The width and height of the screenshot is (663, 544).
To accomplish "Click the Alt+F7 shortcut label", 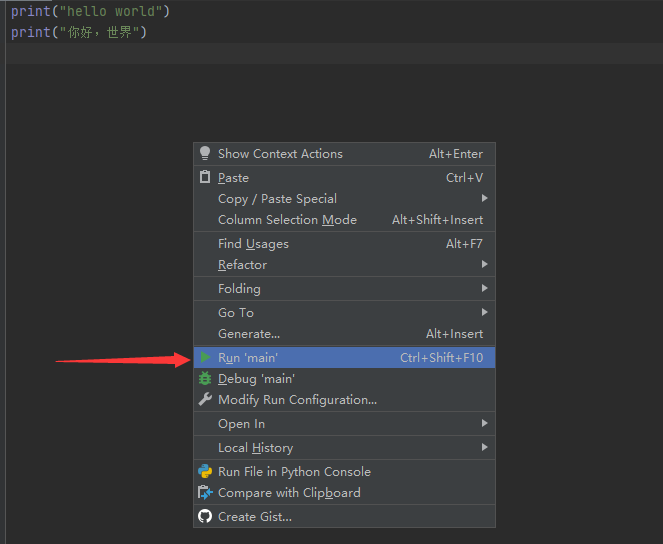I will coord(464,244).
